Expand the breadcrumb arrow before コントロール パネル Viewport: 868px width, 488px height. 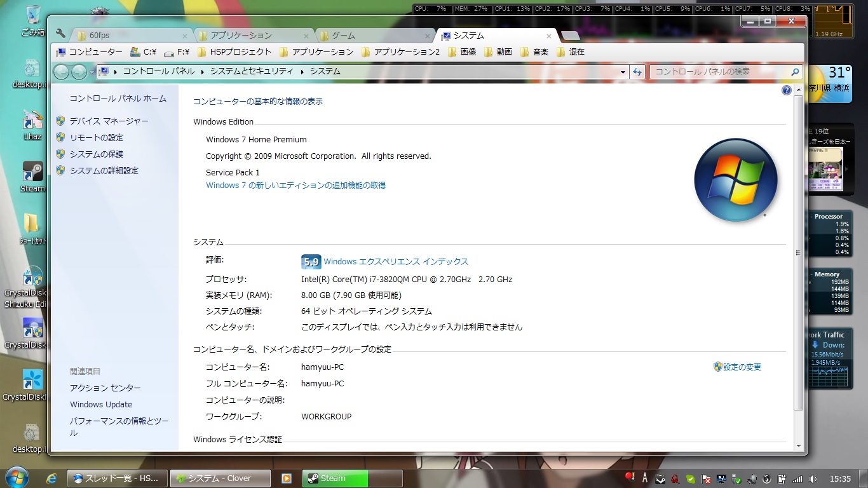click(x=116, y=72)
